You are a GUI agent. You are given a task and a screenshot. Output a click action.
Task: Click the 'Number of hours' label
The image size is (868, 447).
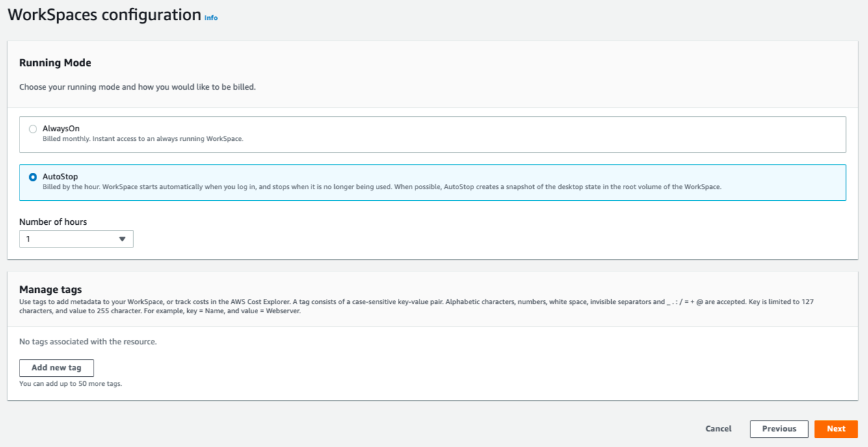click(53, 222)
